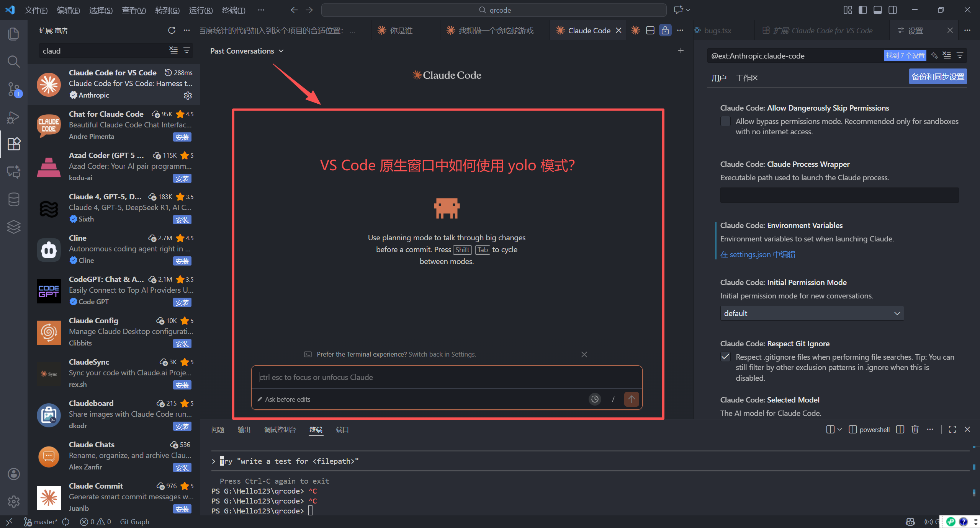Image resolution: width=980 pixels, height=528 pixels.
Task: Start a new Claude Code conversation
Action: (681, 50)
